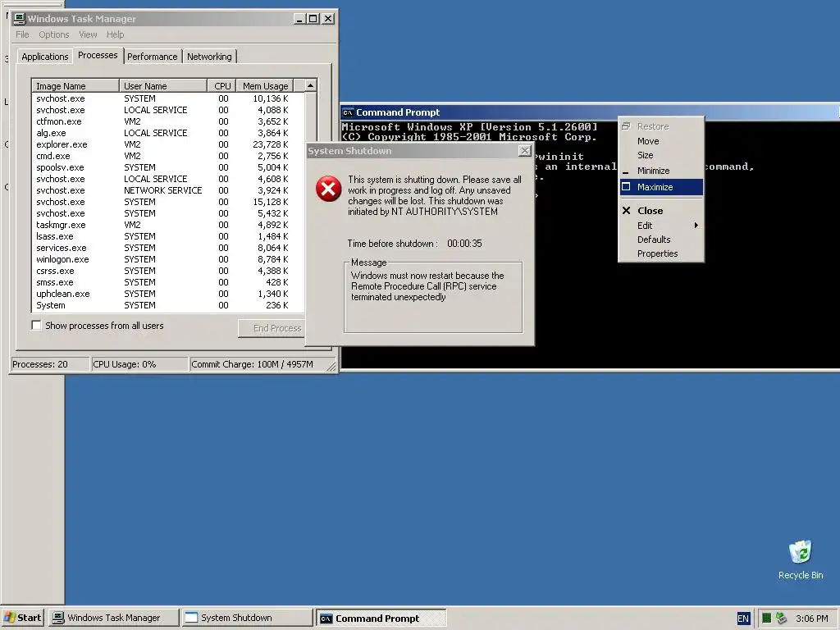This screenshot has height=630, width=840.
Task: Open the Start menu
Action: coord(22,618)
